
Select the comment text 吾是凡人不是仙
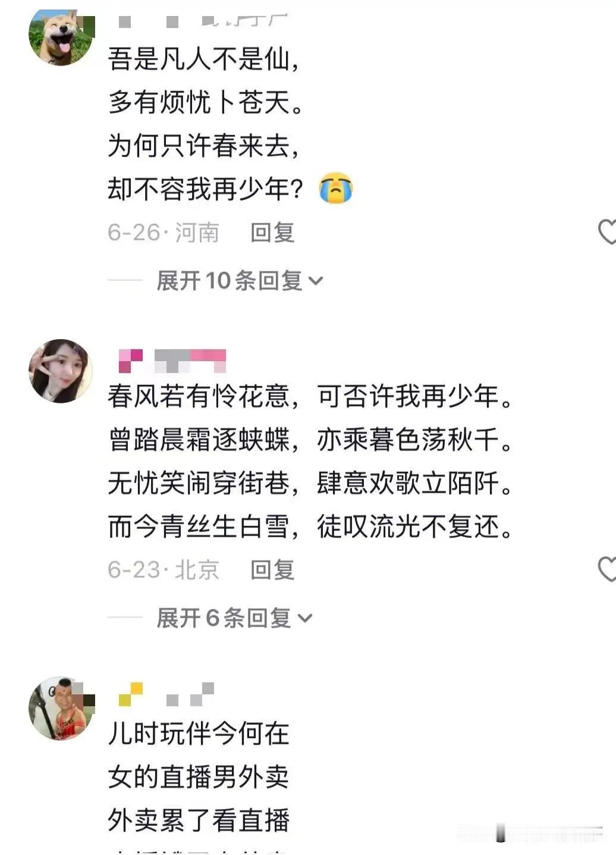(203, 59)
